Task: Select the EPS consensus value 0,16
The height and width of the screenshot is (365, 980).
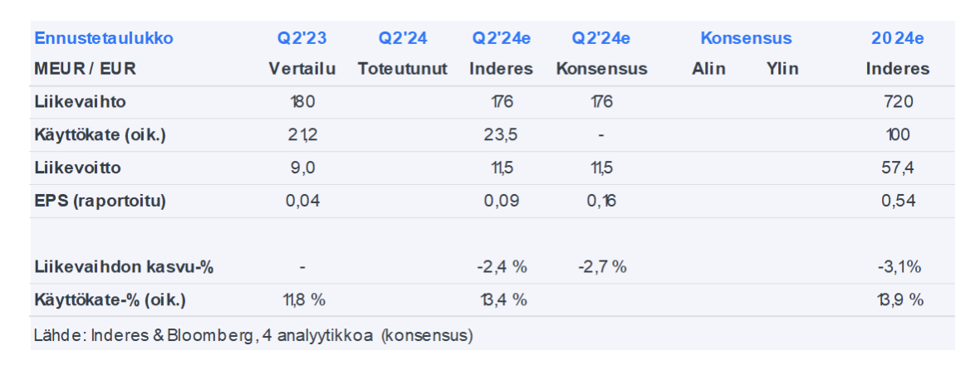Action: point(601,200)
